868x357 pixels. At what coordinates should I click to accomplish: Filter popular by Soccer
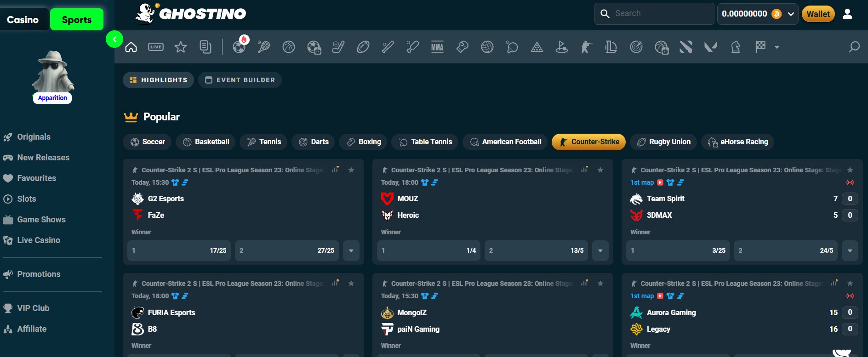tap(147, 142)
